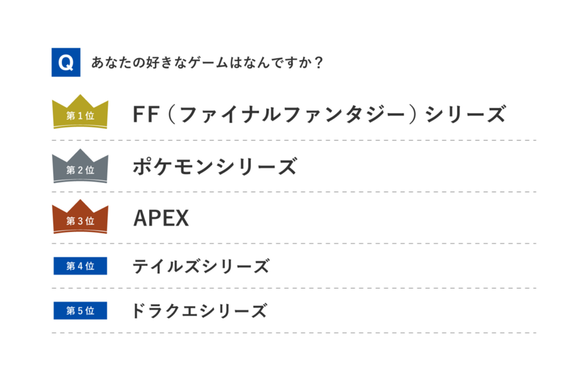
Task: Open the ポケモンシリーズ entry
Action: tap(215, 167)
